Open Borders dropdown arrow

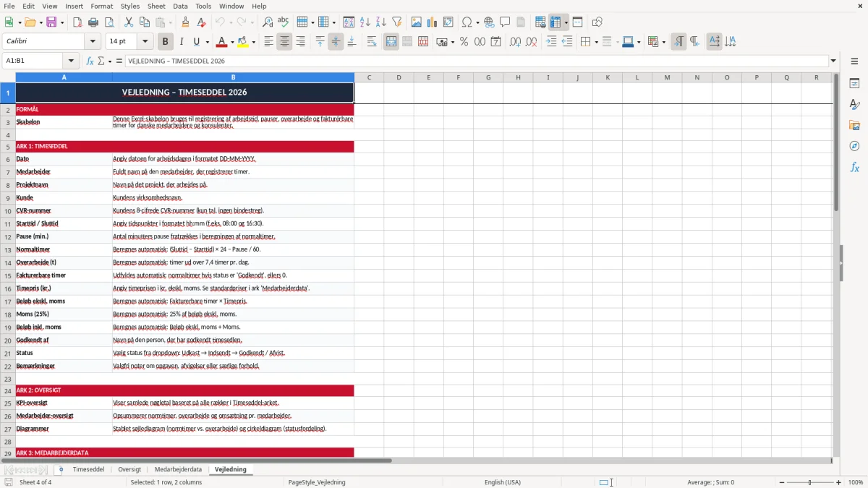pos(595,42)
